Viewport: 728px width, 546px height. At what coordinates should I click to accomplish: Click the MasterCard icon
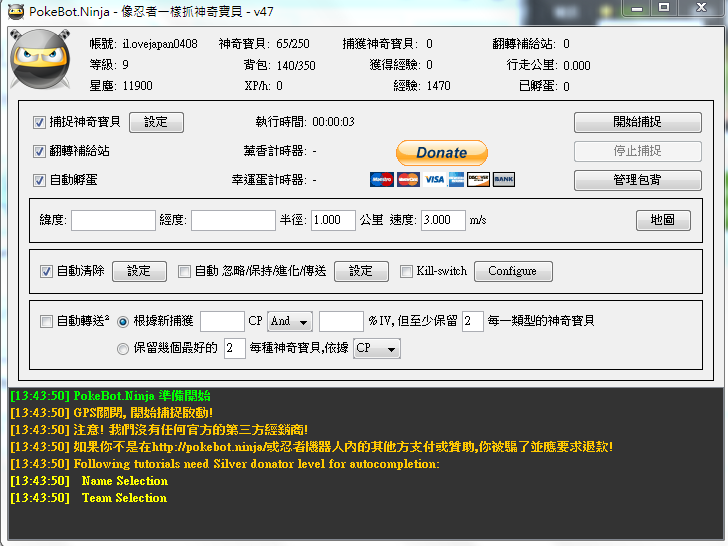point(408,179)
